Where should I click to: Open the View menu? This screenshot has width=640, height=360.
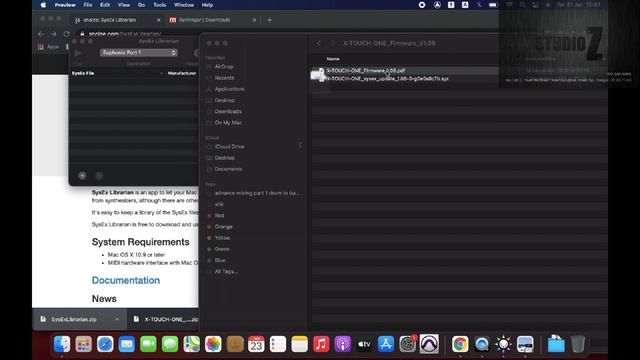124,5
